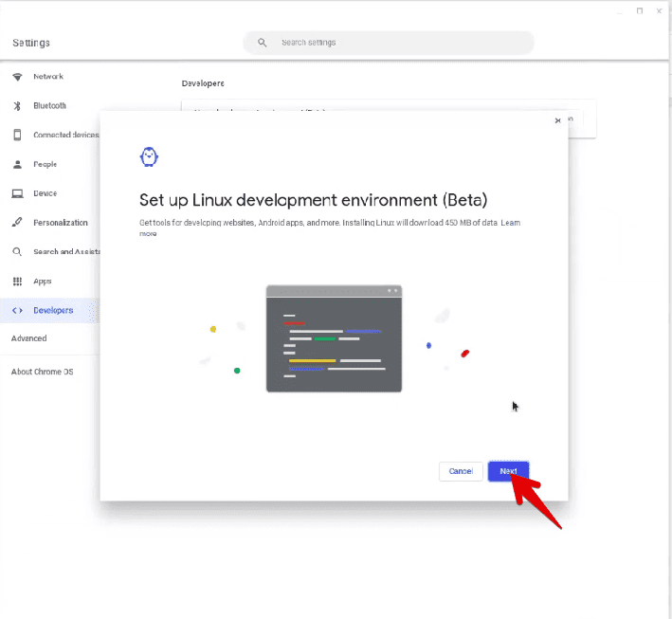Click the Search and Assistant magnifier icon
The height and width of the screenshot is (619, 672).
[17, 251]
